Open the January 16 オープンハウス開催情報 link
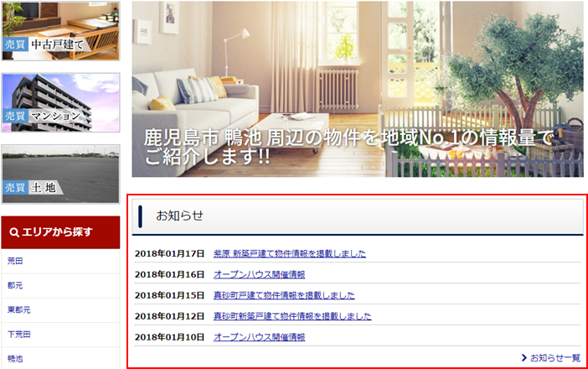 (259, 274)
